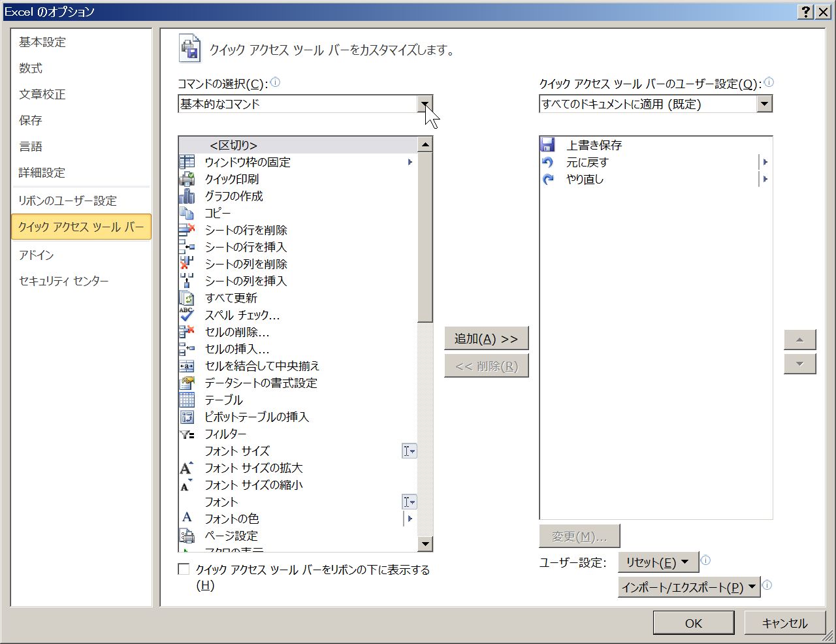Click the info icon beside リセット

705,560
